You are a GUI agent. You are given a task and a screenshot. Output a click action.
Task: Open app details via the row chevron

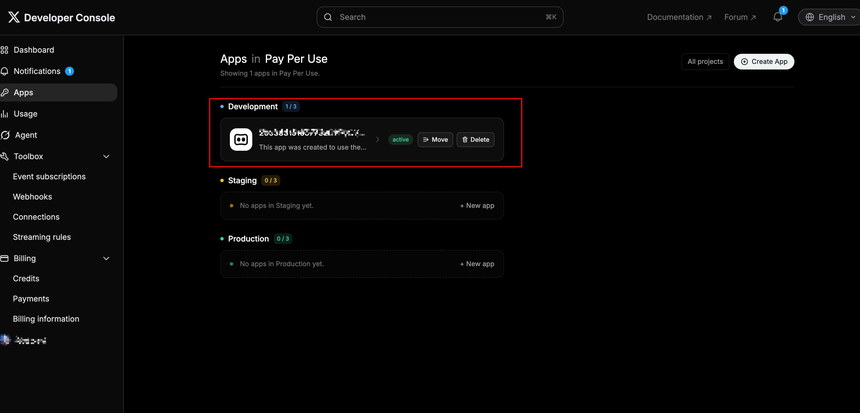(377, 140)
